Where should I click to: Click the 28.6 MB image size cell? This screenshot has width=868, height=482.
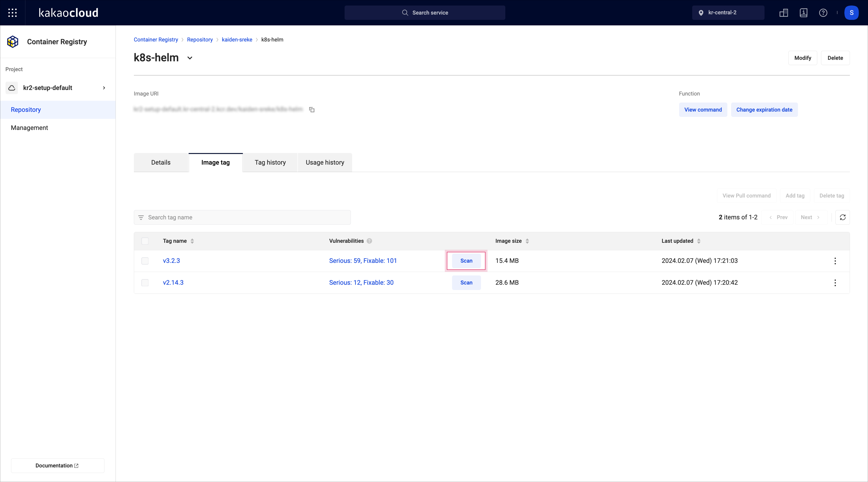pos(507,283)
